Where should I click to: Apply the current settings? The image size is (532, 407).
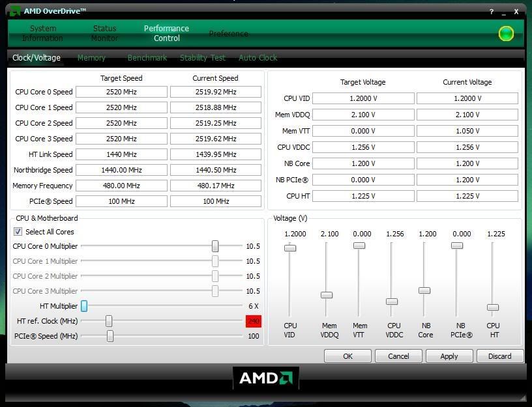click(449, 356)
